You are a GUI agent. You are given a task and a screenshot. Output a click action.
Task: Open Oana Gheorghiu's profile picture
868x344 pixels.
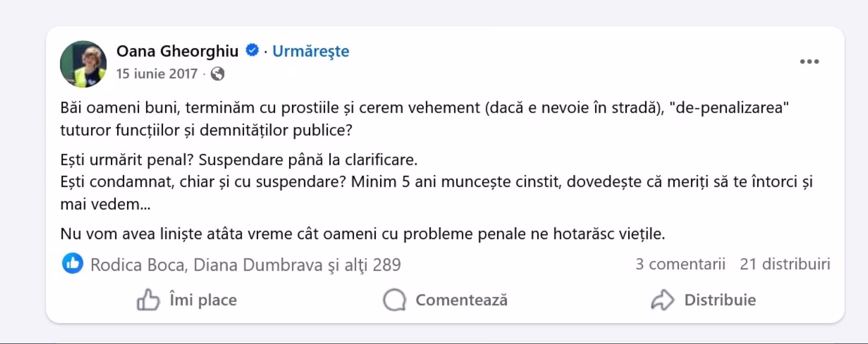pyautogui.click(x=83, y=64)
